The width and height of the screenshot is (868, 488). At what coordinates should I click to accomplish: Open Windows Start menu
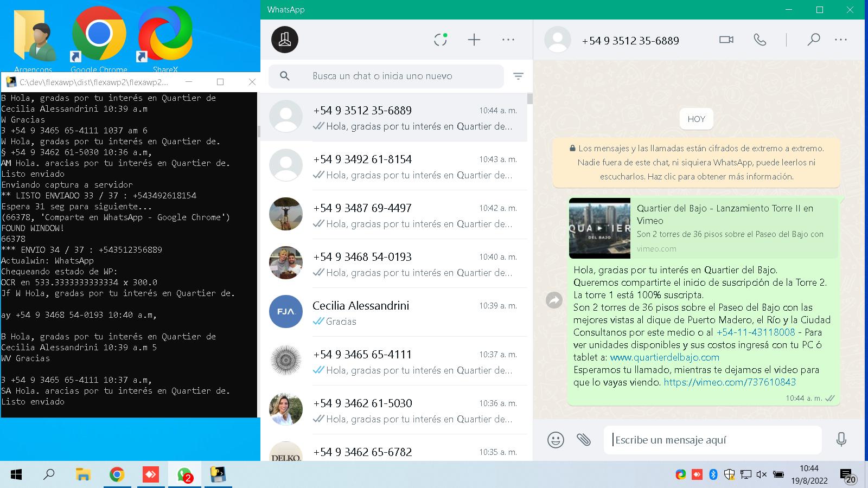(x=16, y=475)
